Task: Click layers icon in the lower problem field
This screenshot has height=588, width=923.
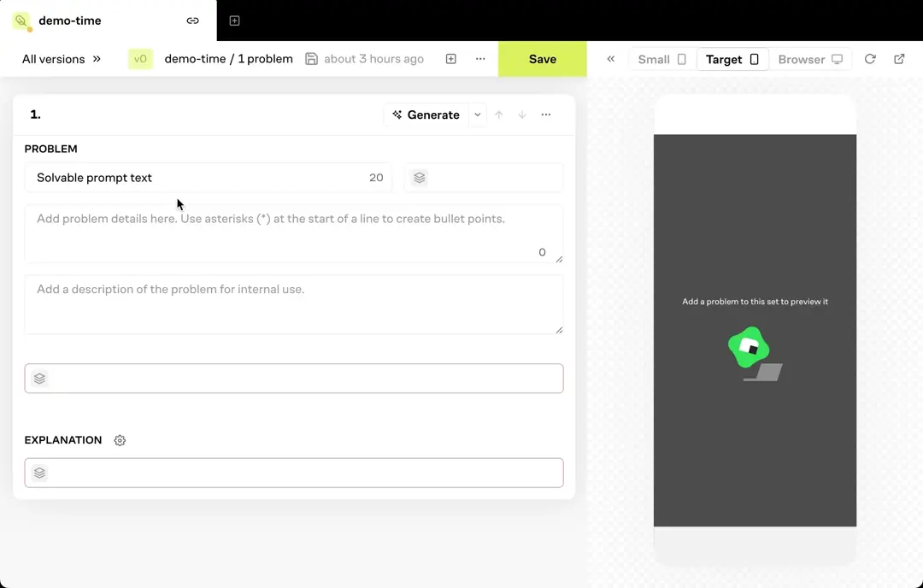Action: click(x=39, y=379)
